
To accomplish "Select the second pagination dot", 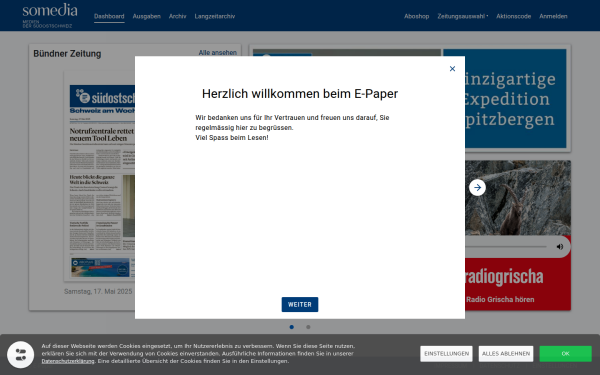I will [308, 327].
